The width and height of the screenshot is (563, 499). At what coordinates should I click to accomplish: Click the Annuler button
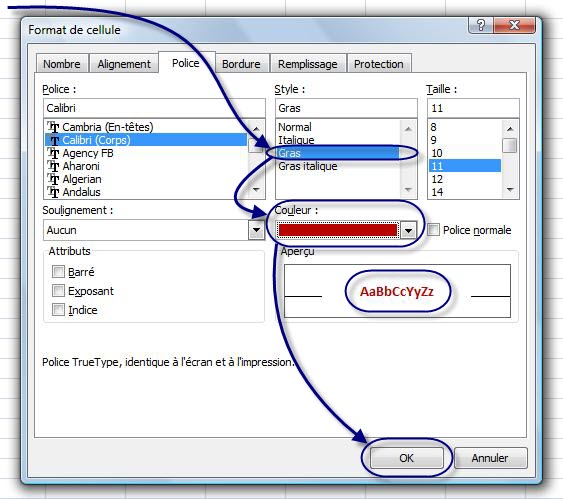[x=490, y=458]
